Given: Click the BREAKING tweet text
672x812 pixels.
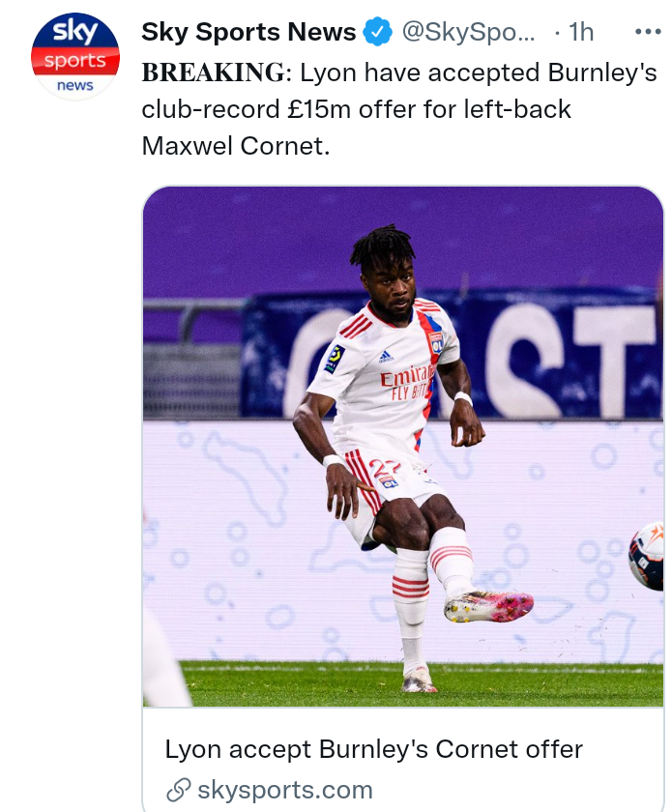Looking at the screenshot, I should tap(399, 109).
